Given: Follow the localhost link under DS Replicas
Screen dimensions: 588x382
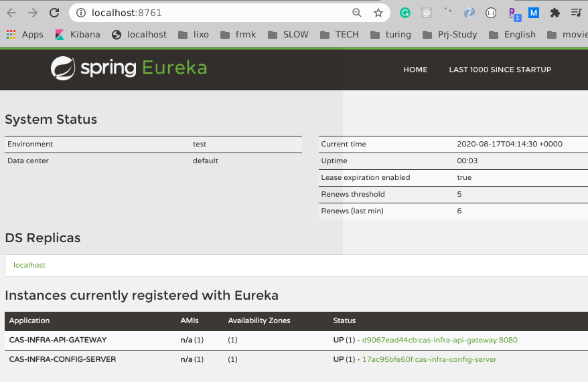Looking at the screenshot, I should pyautogui.click(x=29, y=265).
